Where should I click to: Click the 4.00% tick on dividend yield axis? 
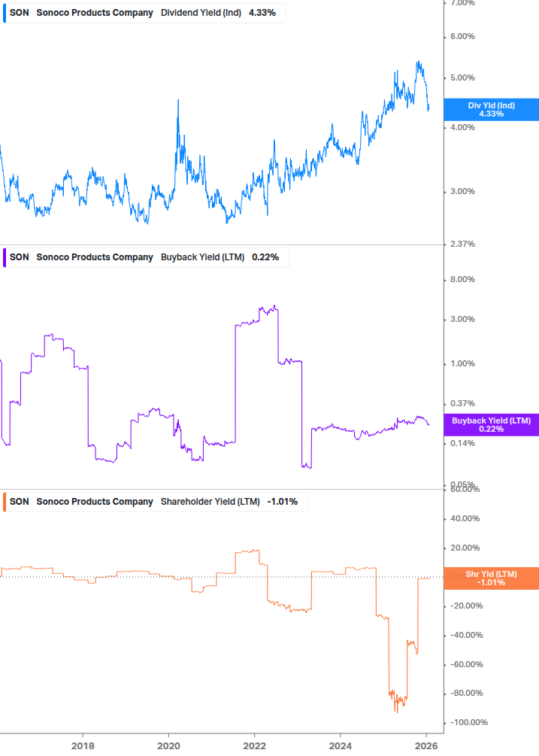coord(462,127)
